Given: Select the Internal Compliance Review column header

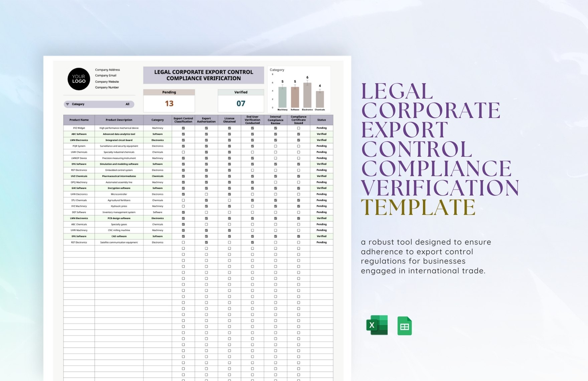Looking at the screenshot, I should tap(276, 120).
